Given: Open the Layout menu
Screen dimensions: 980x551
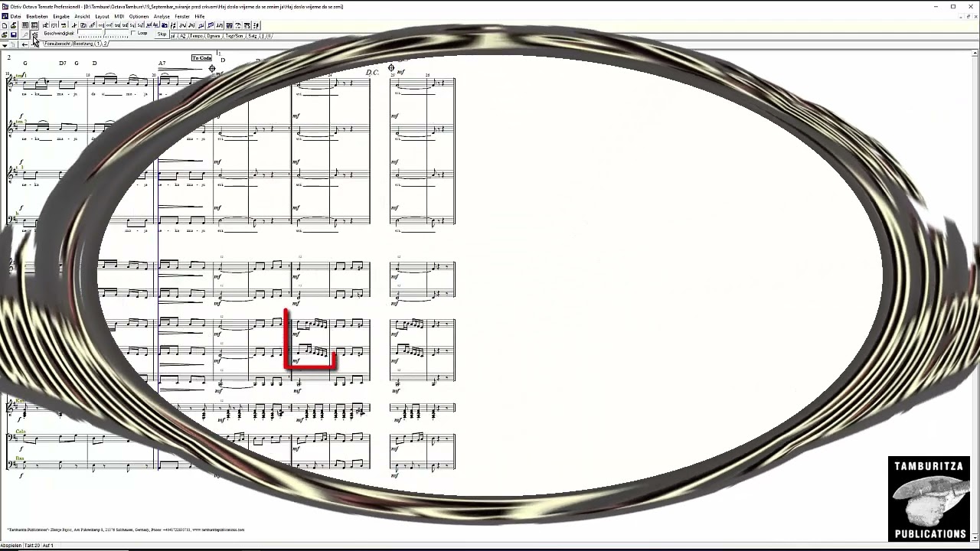Looking at the screenshot, I should [x=102, y=16].
